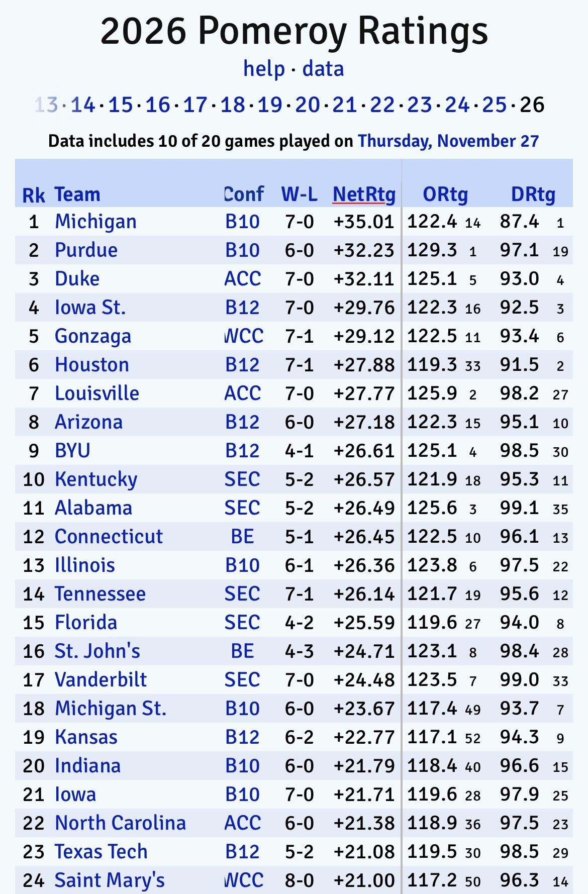Open the Connecticut team link
Viewport: 588px width, 894px height.
tap(109, 537)
